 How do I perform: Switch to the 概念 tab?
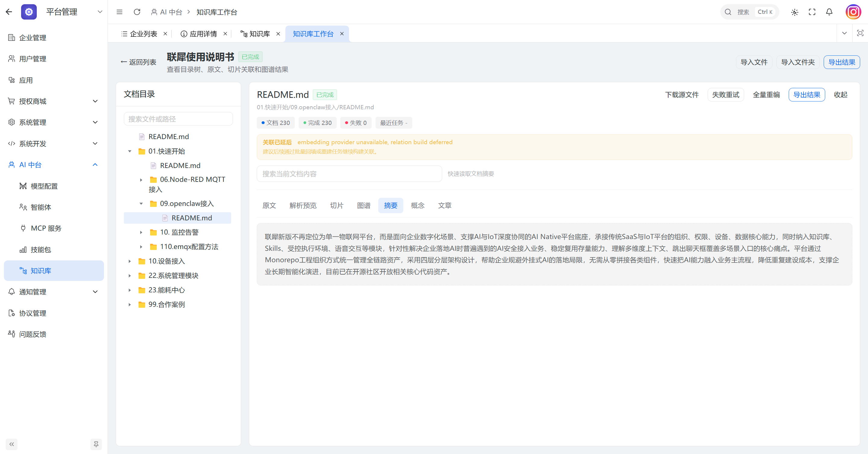tap(417, 205)
